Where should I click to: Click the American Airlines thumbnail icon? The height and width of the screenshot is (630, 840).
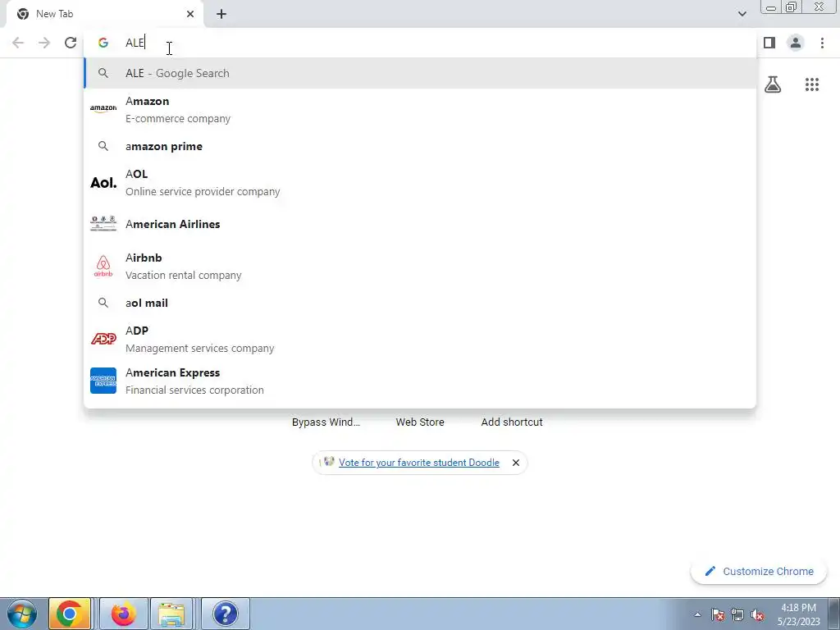click(x=103, y=223)
